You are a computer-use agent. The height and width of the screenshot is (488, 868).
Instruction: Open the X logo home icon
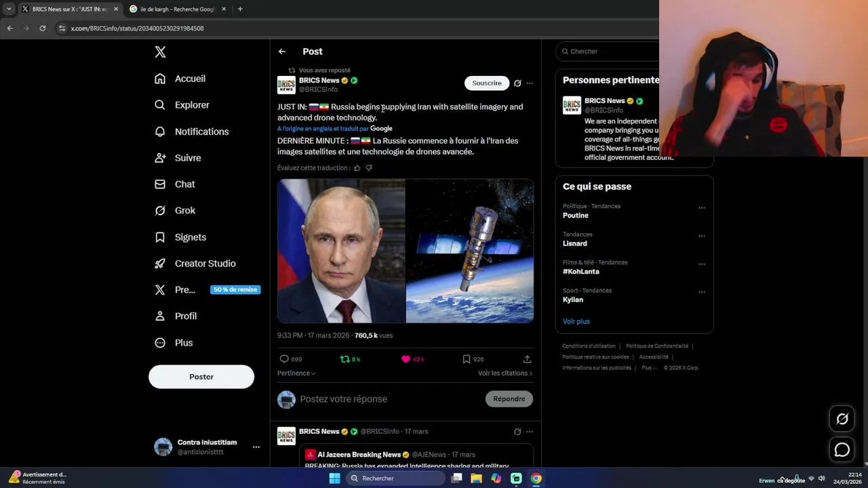160,52
